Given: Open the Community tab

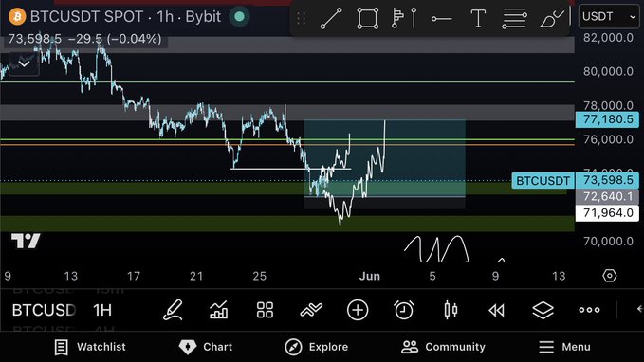Looking at the screenshot, I should [x=443, y=347].
